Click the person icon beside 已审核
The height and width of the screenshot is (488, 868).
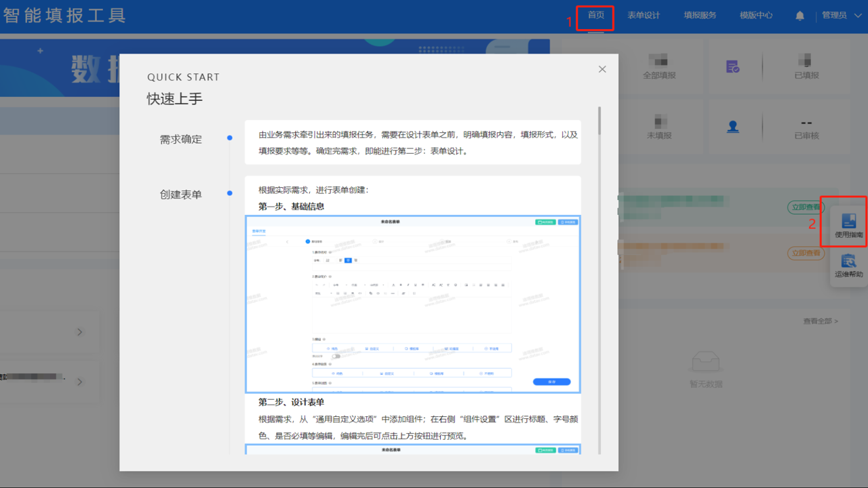[x=733, y=127]
